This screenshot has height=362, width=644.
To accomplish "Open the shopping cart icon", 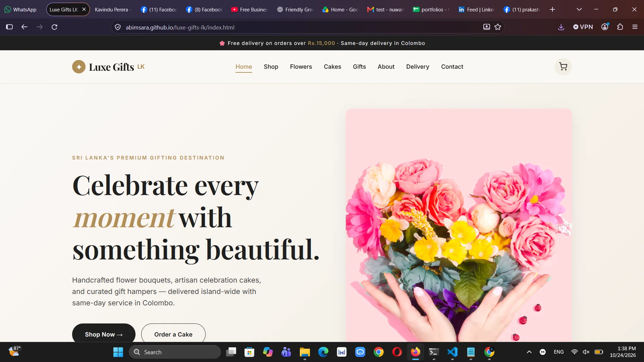I will pyautogui.click(x=563, y=67).
